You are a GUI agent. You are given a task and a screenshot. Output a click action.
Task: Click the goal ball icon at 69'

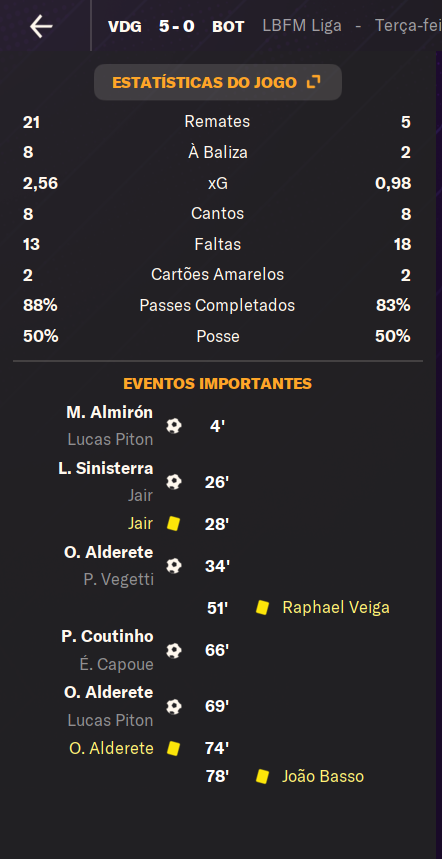[174, 706]
